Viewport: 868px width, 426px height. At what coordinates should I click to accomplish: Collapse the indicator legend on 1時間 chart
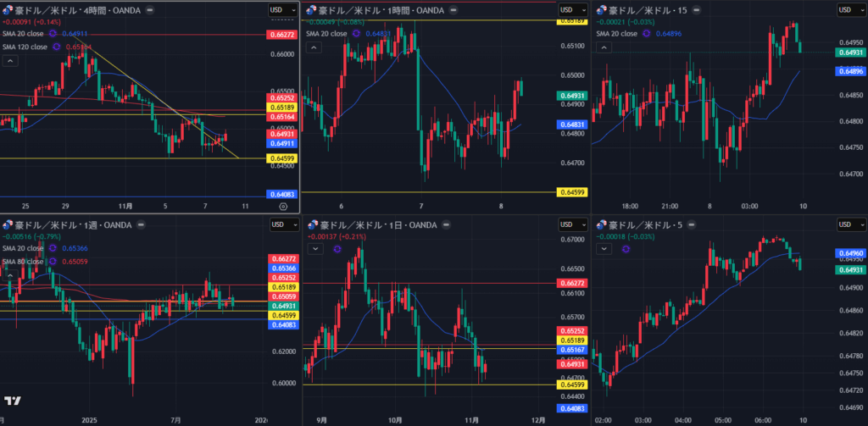314,47
